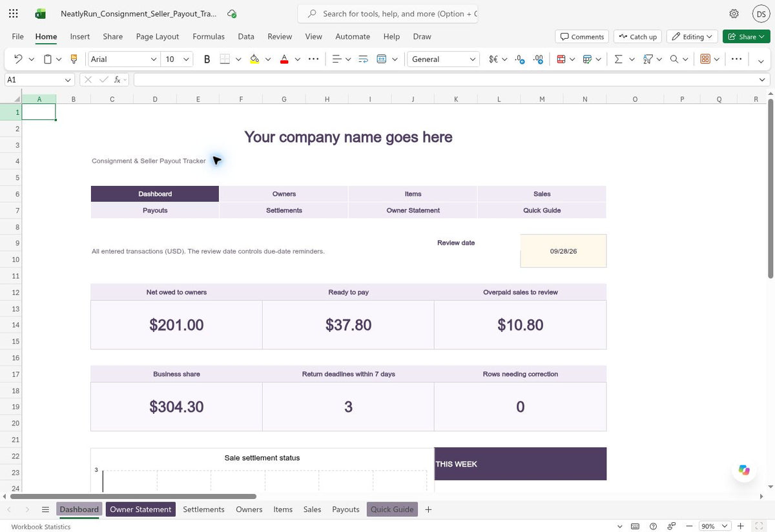Click the currency accounting format icon

click(494, 59)
